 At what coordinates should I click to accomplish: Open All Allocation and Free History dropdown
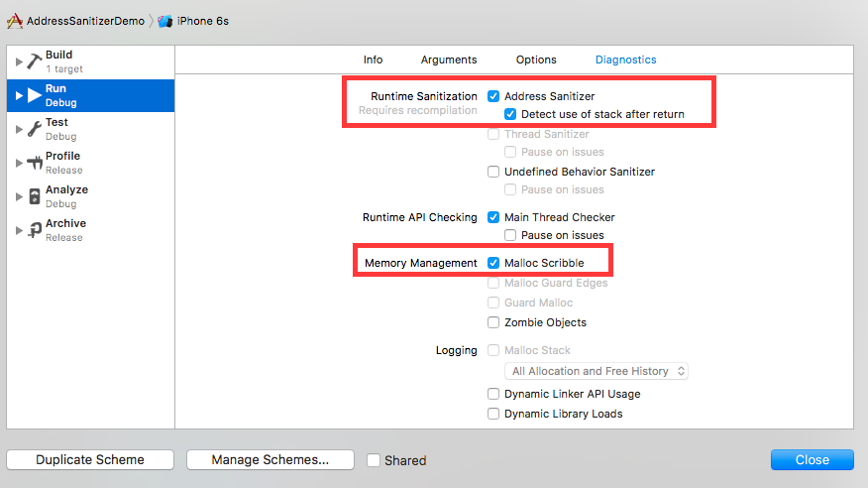coord(597,371)
